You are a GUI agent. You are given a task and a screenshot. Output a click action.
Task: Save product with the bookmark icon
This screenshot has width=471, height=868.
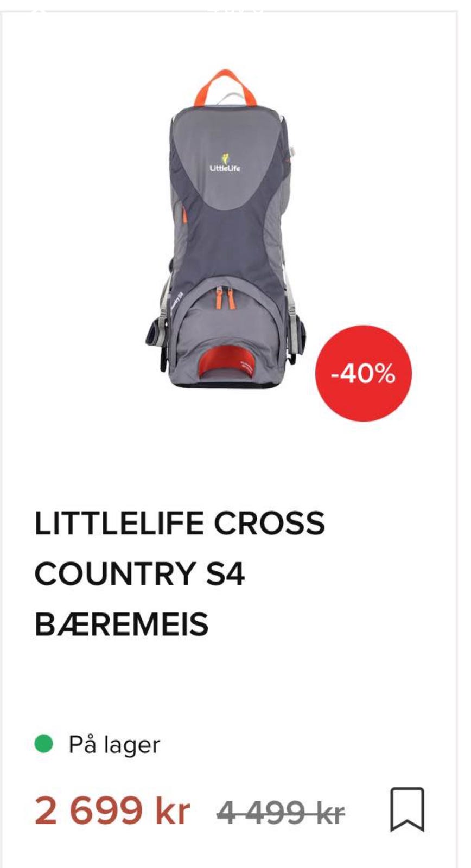click(407, 809)
